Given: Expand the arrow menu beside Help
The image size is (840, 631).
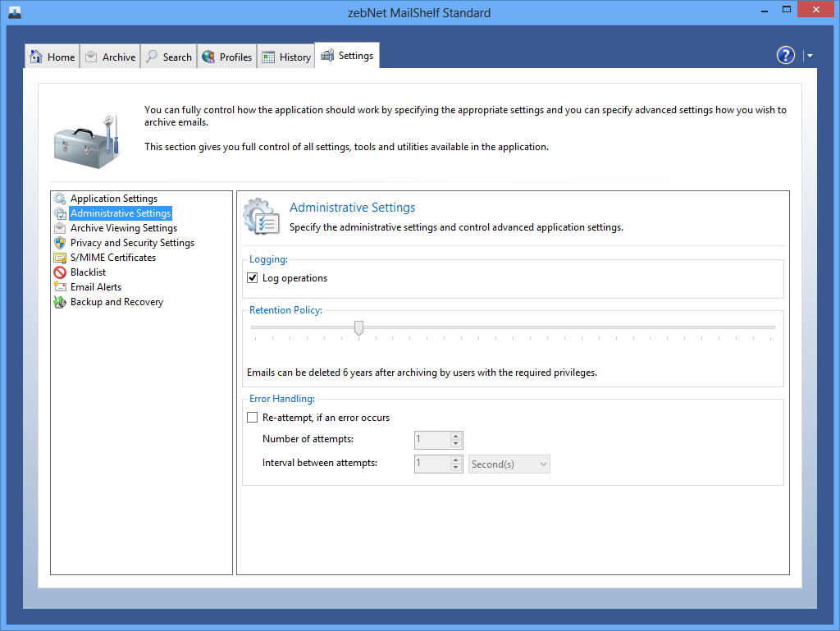Looking at the screenshot, I should tap(810, 56).
